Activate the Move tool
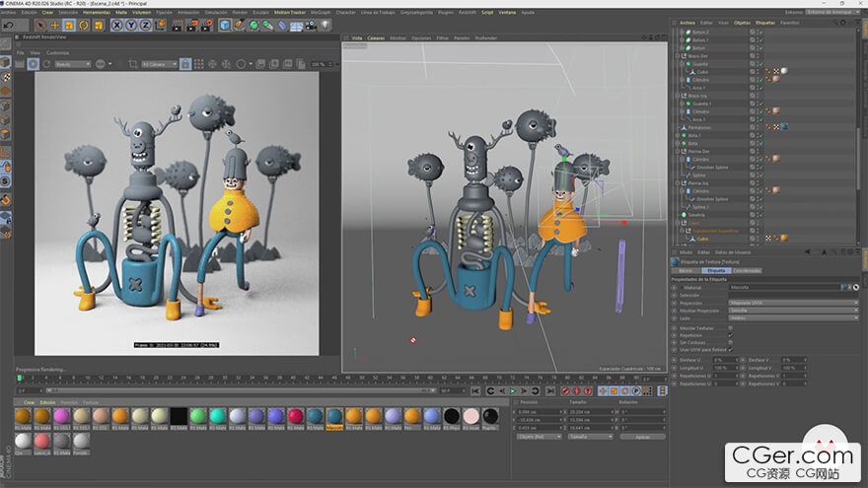The width and height of the screenshot is (868, 488). 55,26
